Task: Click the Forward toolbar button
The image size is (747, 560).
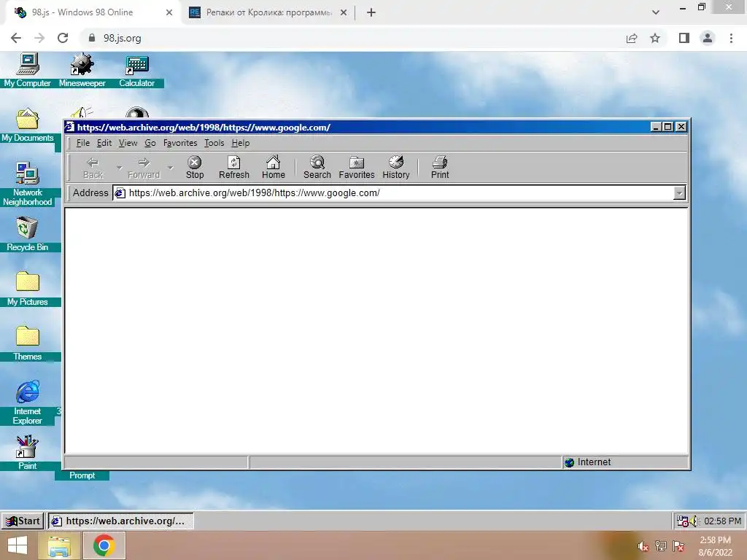Action: point(144,168)
